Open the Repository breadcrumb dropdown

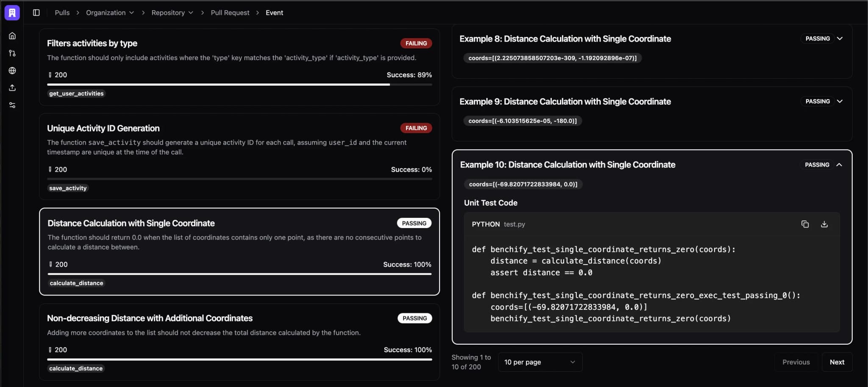tap(190, 12)
